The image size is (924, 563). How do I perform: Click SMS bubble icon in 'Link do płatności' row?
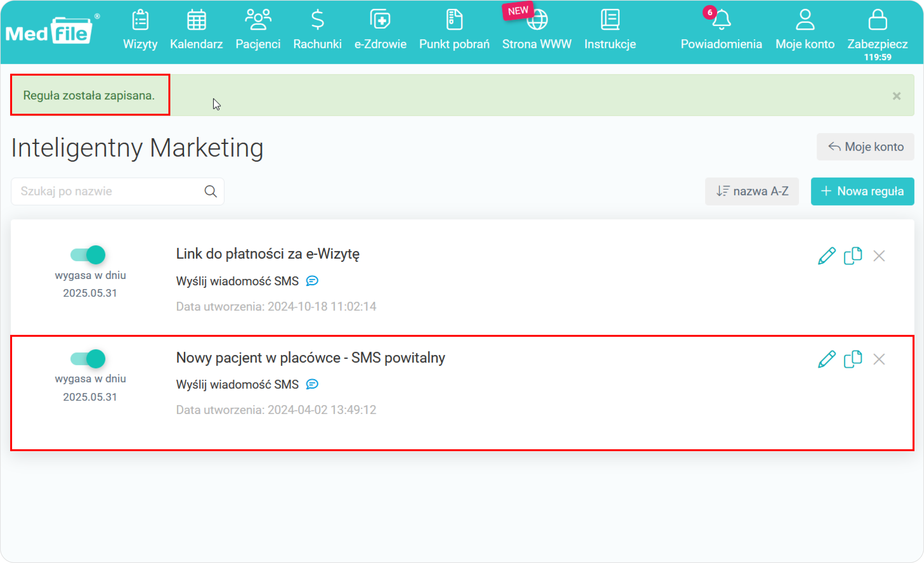coord(312,281)
